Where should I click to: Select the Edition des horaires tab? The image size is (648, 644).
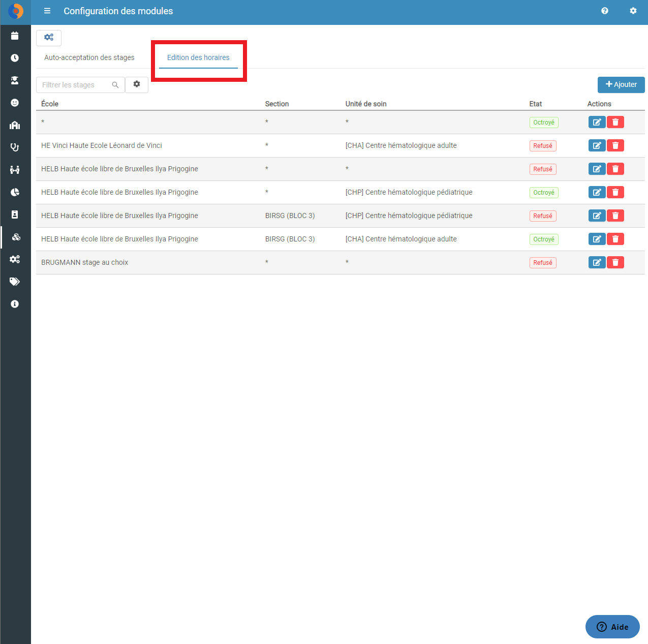click(x=198, y=57)
